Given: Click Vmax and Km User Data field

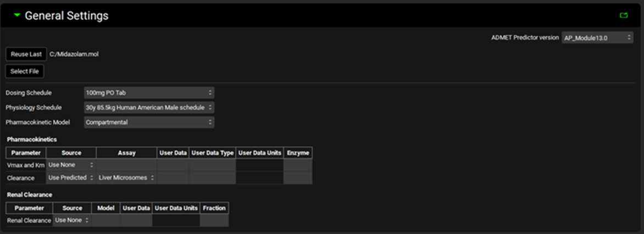Looking at the screenshot, I should click(x=173, y=165).
